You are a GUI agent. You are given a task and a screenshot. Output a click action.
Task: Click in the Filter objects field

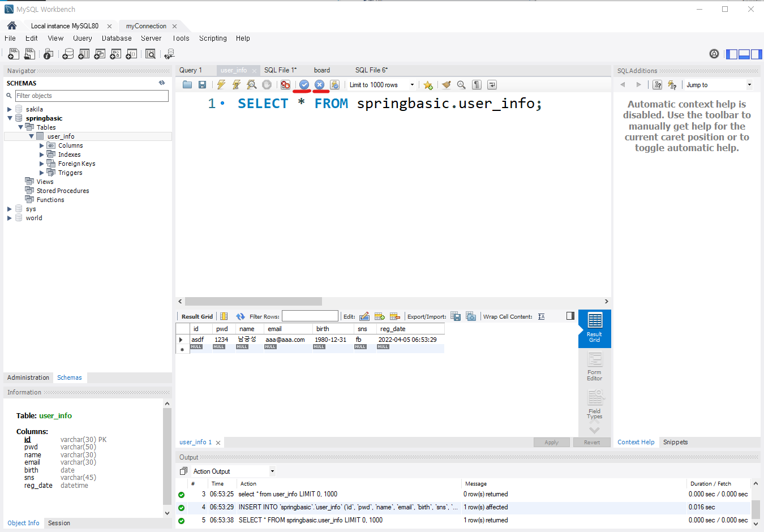[92, 96]
